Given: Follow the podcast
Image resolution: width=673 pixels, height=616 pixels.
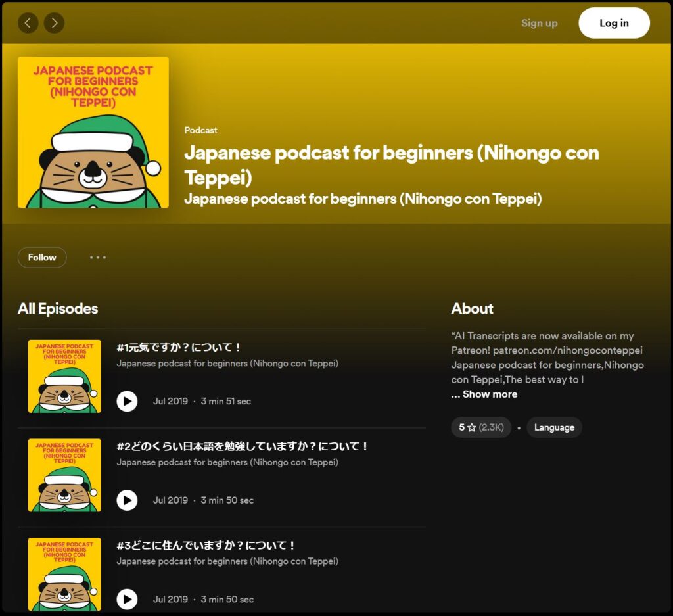Looking at the screenshot, I should [41, 257].
